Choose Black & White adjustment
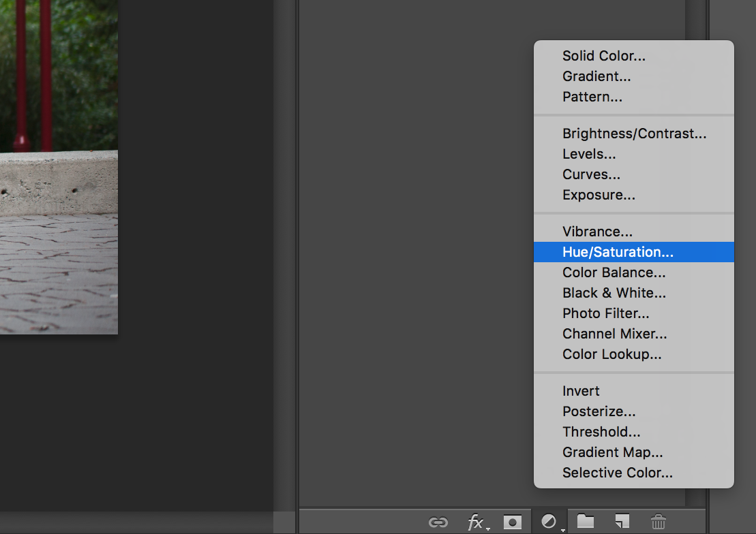 click(614, 293)
